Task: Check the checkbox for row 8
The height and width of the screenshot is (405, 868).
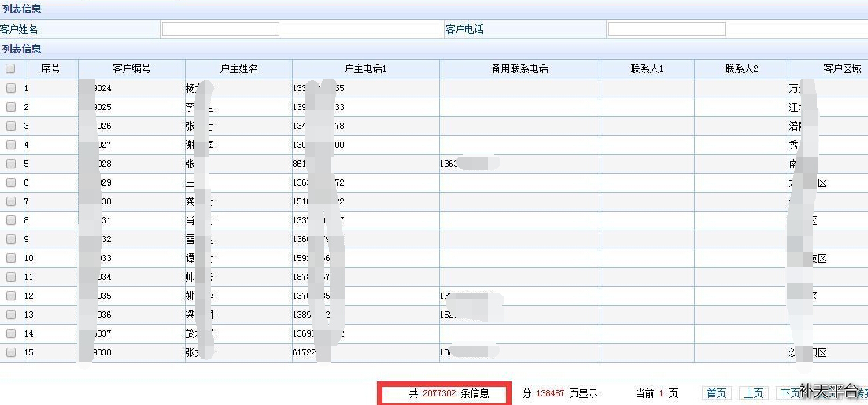Action: click(11, 221)
